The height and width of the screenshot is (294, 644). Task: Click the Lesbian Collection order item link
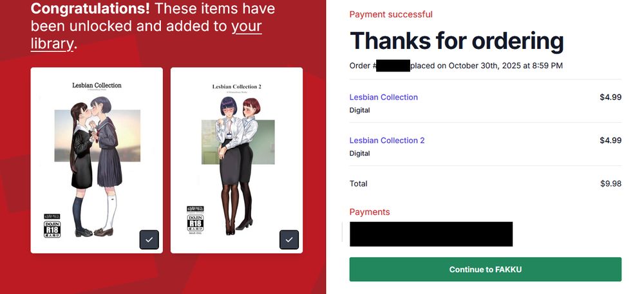(384, 97)
